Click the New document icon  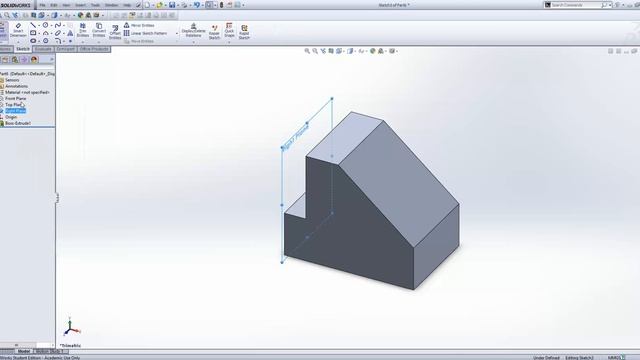click(147, 5)
